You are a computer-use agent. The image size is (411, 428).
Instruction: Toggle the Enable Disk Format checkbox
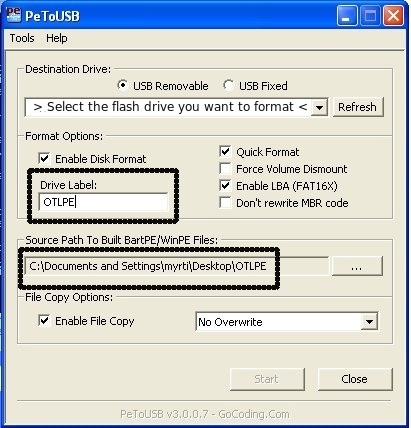pos(44,158)
